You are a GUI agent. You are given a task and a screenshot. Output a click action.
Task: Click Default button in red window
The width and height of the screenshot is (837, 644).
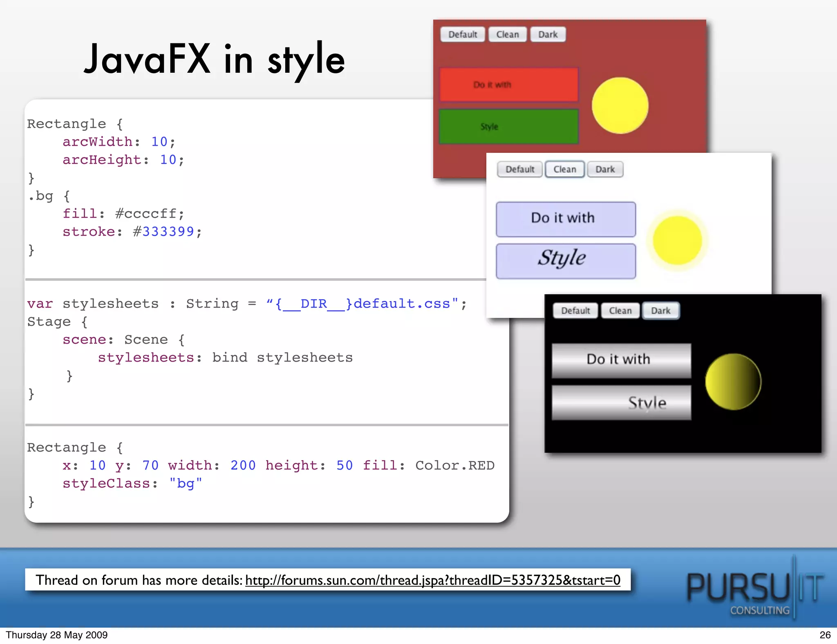click(463, 34)
